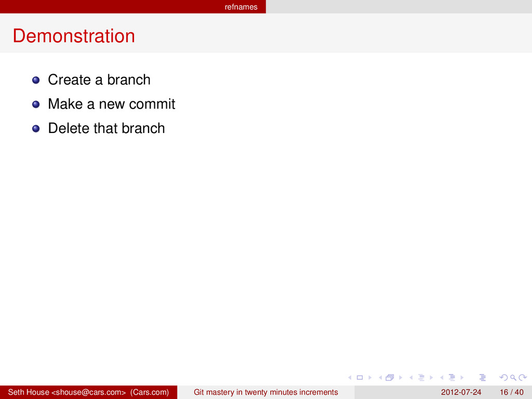The width and height of the screenshot is (532, 399).
Task: Click the standalone presentation/appendix lines icon
Action: 483,378
